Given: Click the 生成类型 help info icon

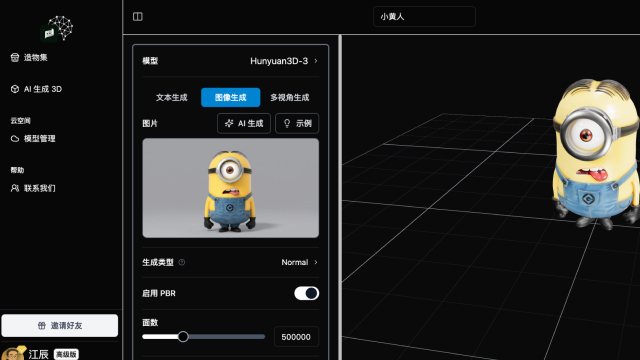Looking at the screenshot, I should 182,262.
